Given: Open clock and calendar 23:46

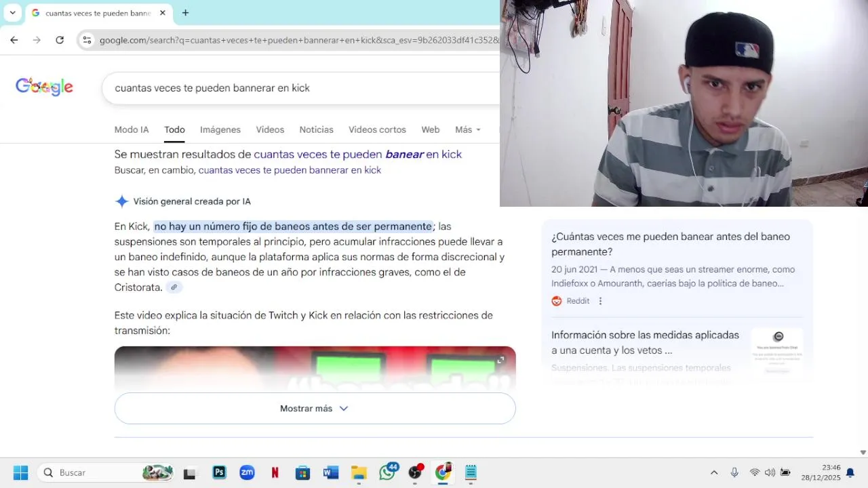Looking at the screenshot, I should pyautogui.click(x=821, y=472).
